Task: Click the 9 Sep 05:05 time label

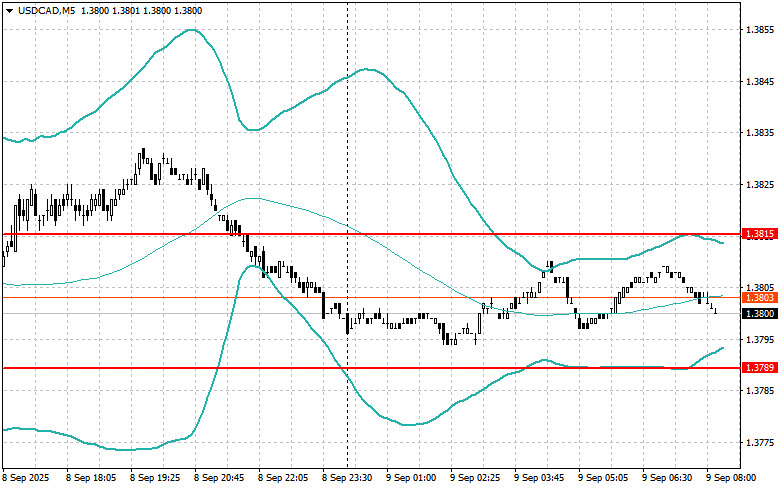Action: tap(603, 478)
